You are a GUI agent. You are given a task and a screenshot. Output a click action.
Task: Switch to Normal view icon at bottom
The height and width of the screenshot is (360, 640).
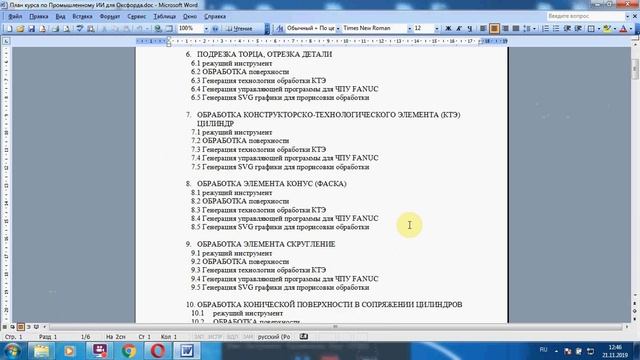[x=4, y=327]
